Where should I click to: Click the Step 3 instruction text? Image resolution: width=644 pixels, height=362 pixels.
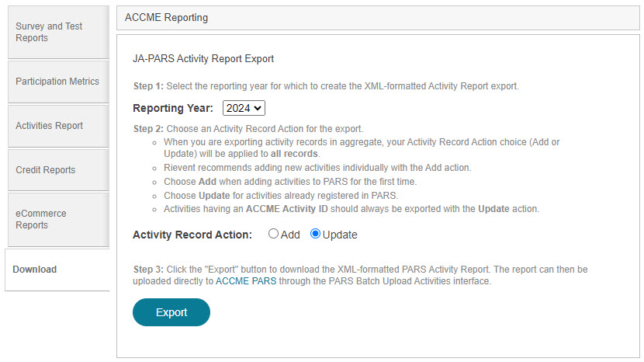[360, 275]
